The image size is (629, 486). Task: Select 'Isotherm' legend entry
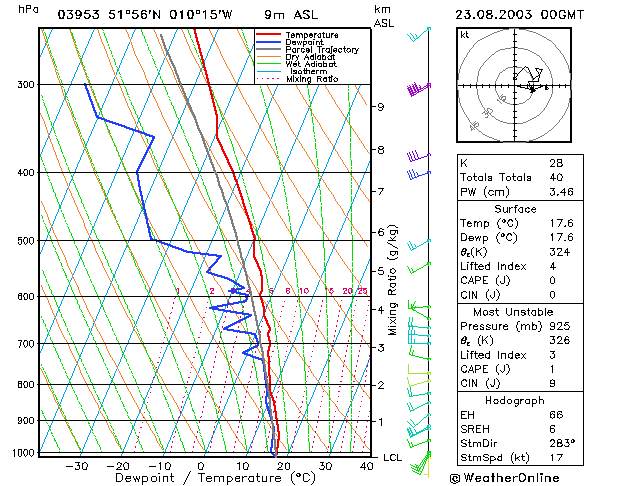tap(309, 71)
